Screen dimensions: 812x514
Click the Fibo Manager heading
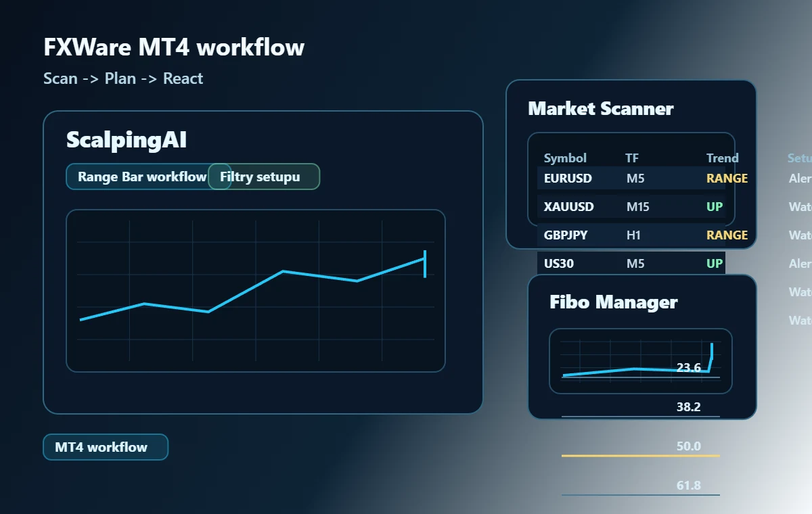click(x=614, y=302)
